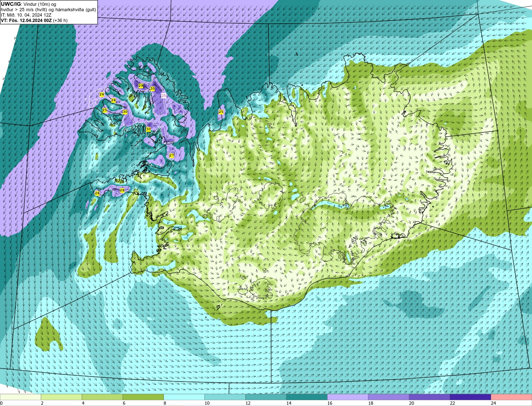
Task: Click the 'UWC/IG: Vindur (10m) og' title line
Action: 28,4
